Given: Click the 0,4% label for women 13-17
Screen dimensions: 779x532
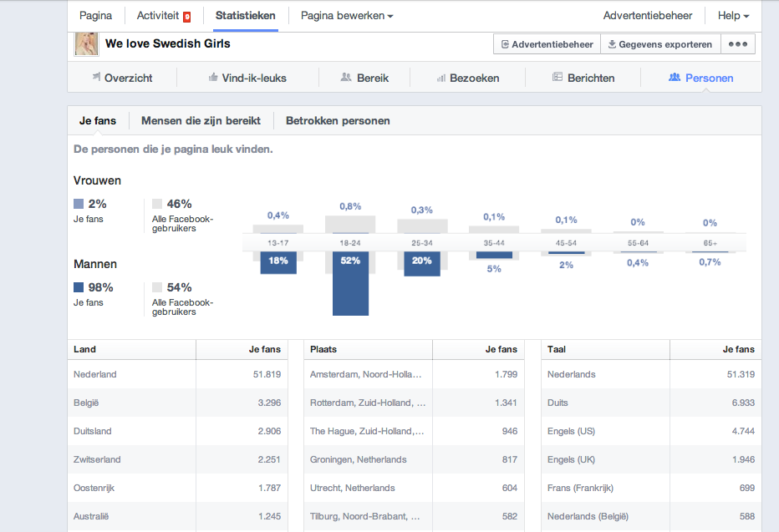Looking at the screenshot, I should point(278,215).
